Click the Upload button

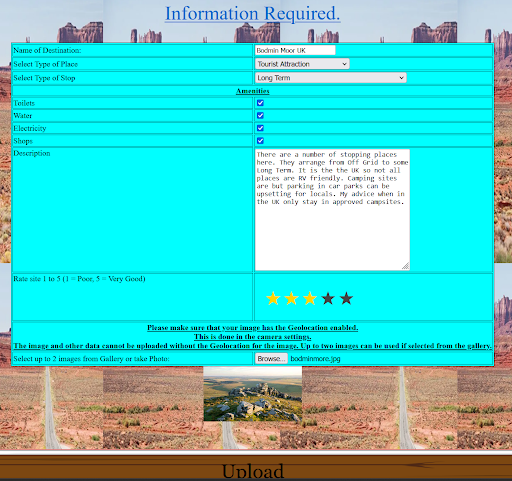click(256, 468)
